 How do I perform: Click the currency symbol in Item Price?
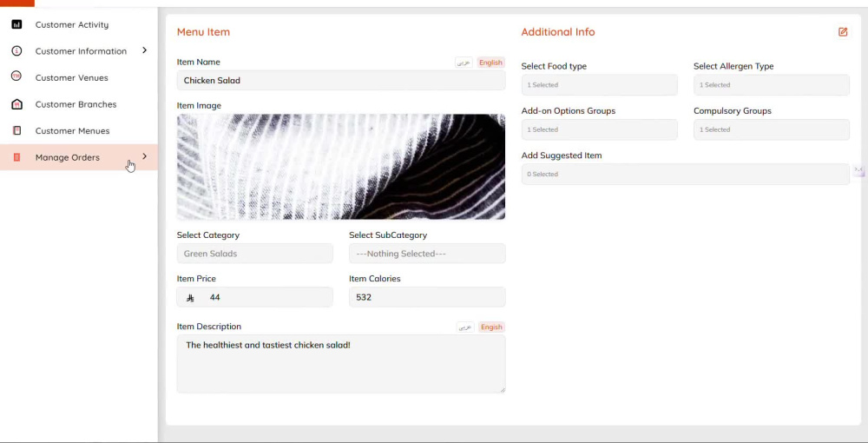190,298
